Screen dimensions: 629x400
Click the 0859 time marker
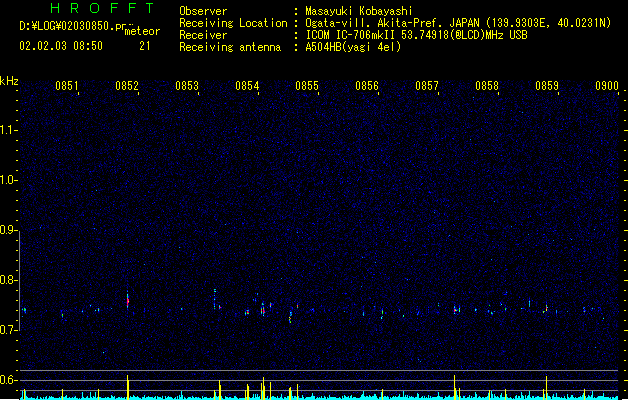pyautogui.click(x=547, y=86)
